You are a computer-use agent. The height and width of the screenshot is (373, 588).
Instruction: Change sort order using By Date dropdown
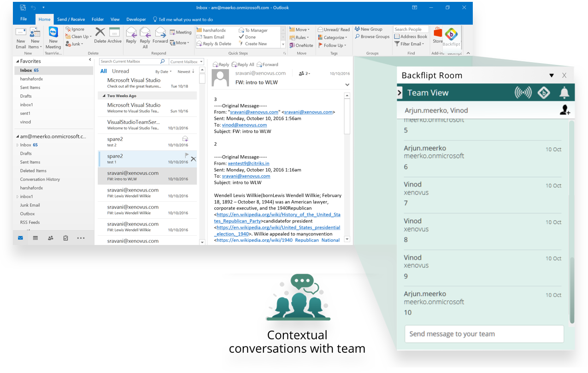(x=164, y=72)
